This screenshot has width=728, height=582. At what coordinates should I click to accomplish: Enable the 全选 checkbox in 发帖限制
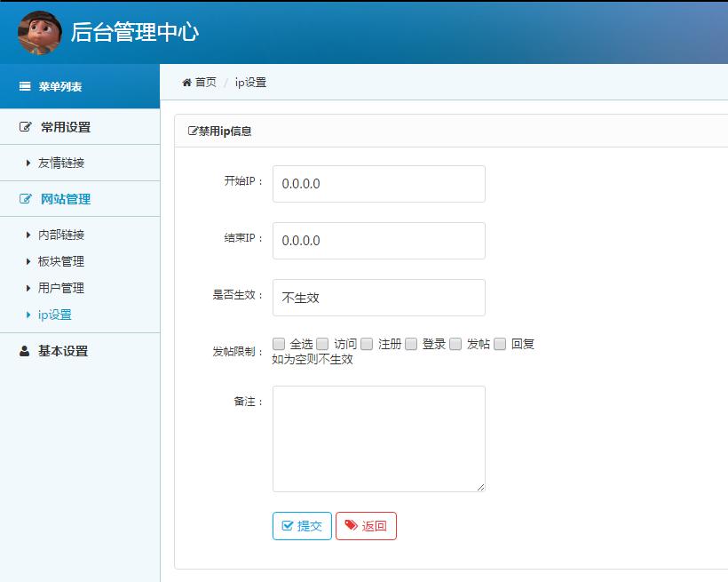click(279, 343)
